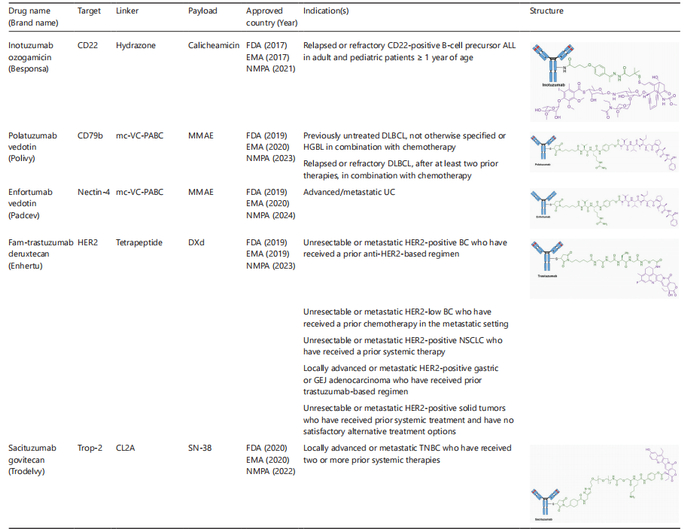Click the Sacituzumab govitecan structure image

point(604,484)
